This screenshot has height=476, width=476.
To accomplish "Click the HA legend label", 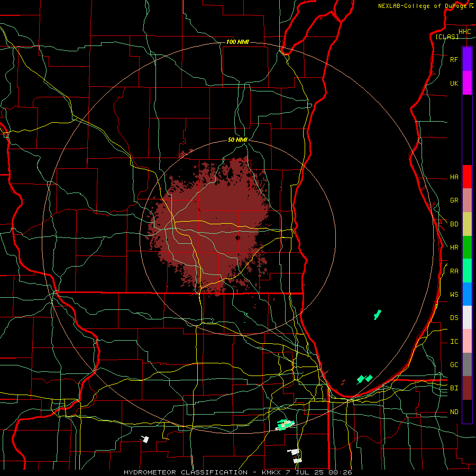I will 454,177.
